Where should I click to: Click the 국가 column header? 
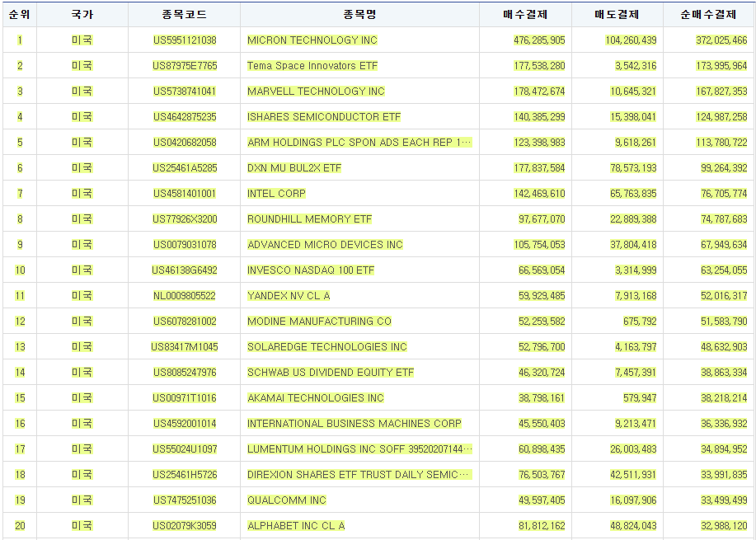click(82, 15)
